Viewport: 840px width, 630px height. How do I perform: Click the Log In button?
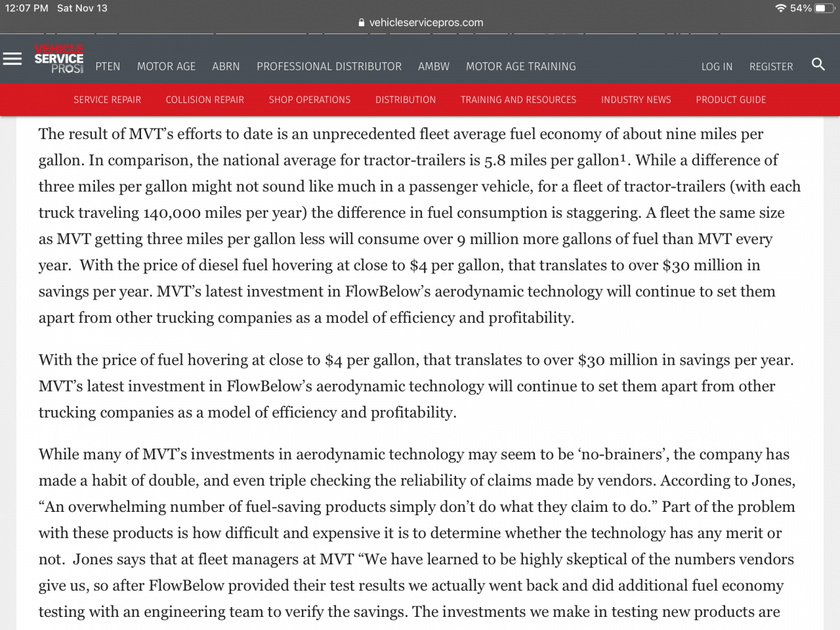(x=717, y=67)
